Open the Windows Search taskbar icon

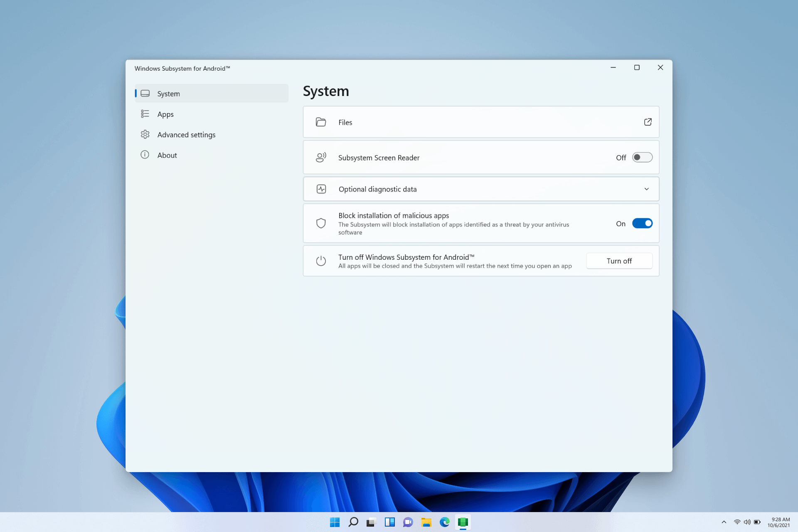(x=353, y=522)
